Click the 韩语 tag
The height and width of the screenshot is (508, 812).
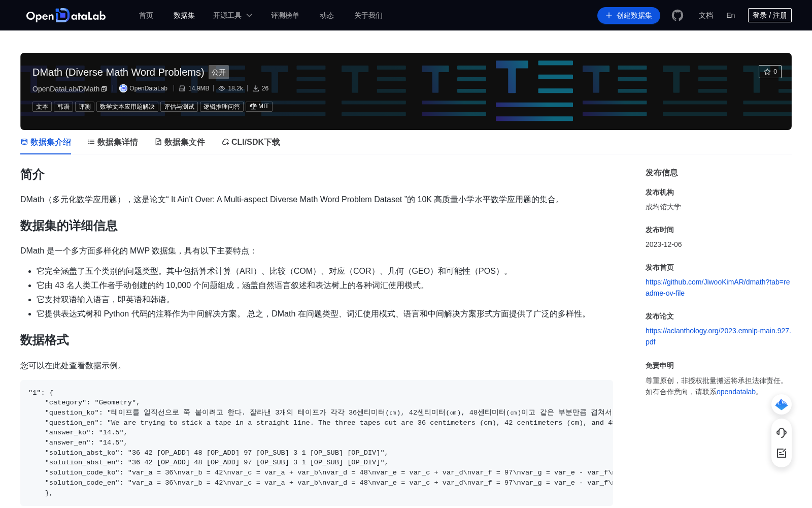pos(63,107)
